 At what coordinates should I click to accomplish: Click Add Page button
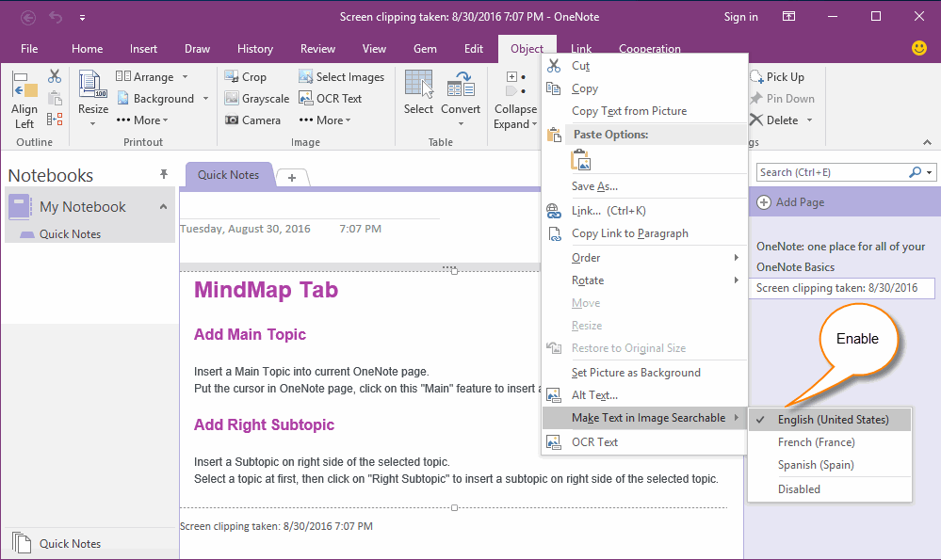791,202
